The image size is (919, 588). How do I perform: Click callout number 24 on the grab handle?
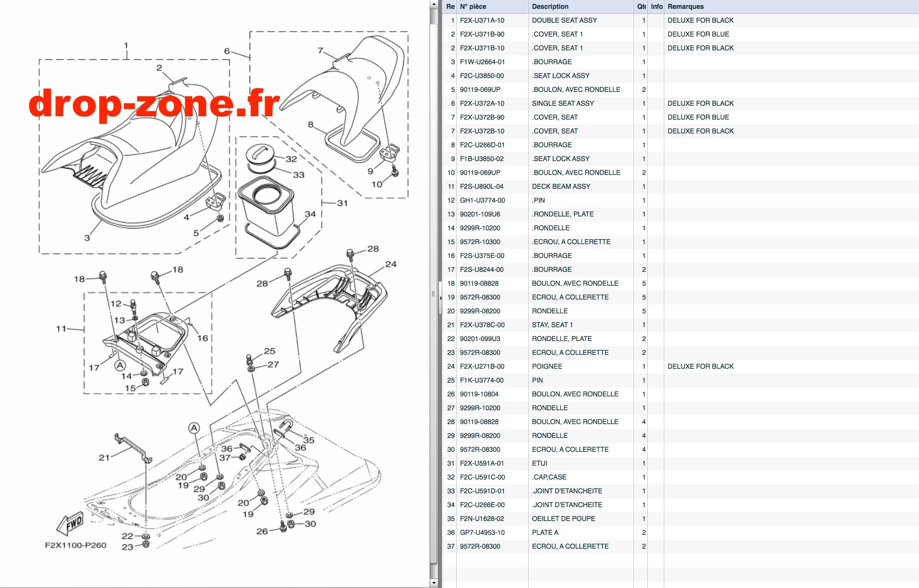391,264
